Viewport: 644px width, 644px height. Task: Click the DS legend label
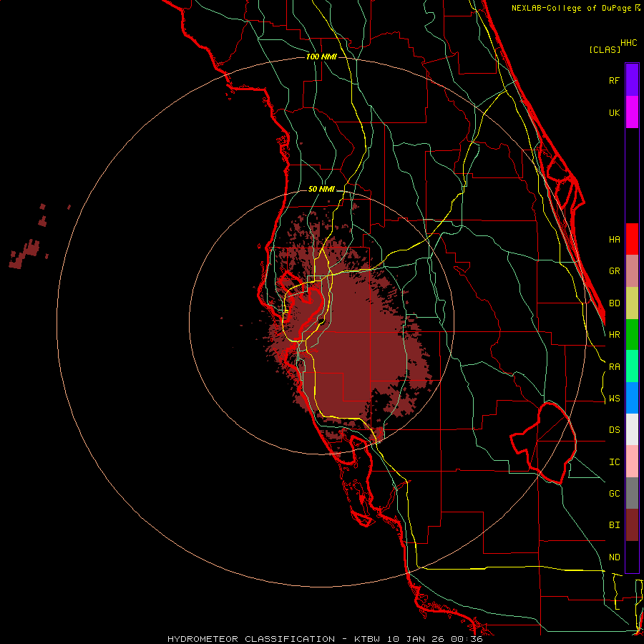coord(614,430)
